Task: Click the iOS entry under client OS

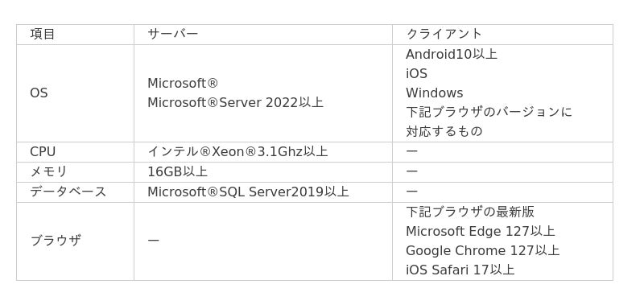Action: click(x=416, y=74)
